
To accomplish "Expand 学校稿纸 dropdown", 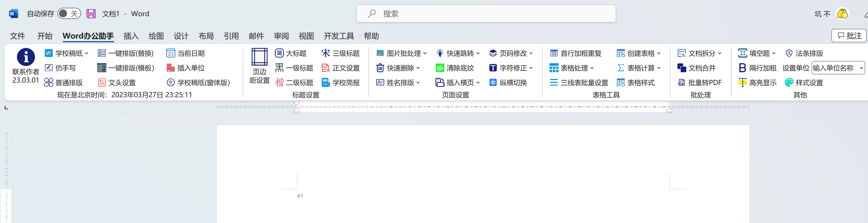I will click(87, 53).
